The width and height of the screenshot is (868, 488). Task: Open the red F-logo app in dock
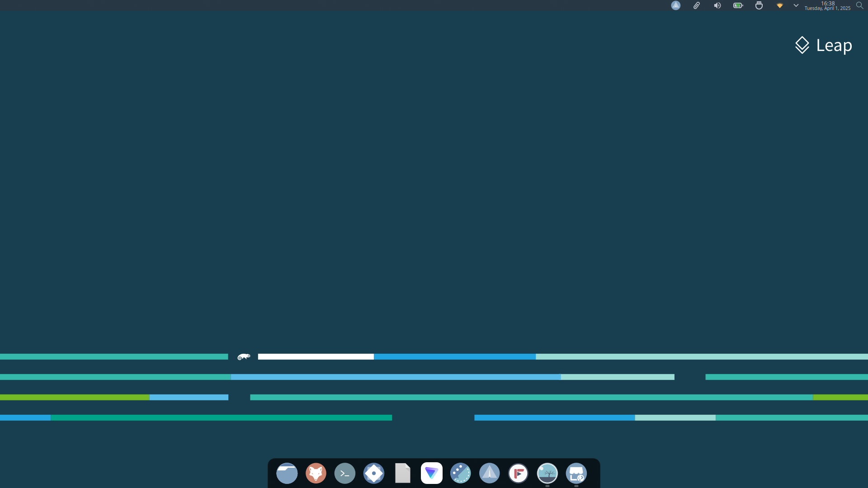click(x=519, y=473)
